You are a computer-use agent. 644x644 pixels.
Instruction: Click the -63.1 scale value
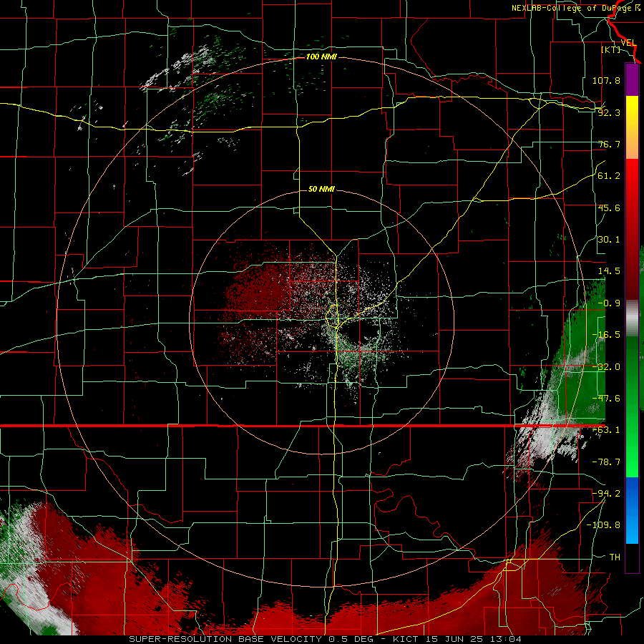(x=606, y=430)
